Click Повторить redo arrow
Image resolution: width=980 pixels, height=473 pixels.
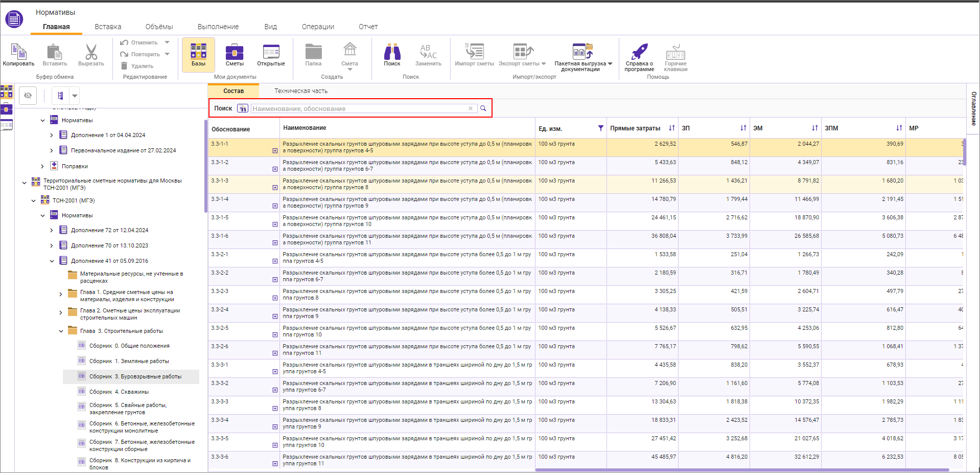pos(124,54)
